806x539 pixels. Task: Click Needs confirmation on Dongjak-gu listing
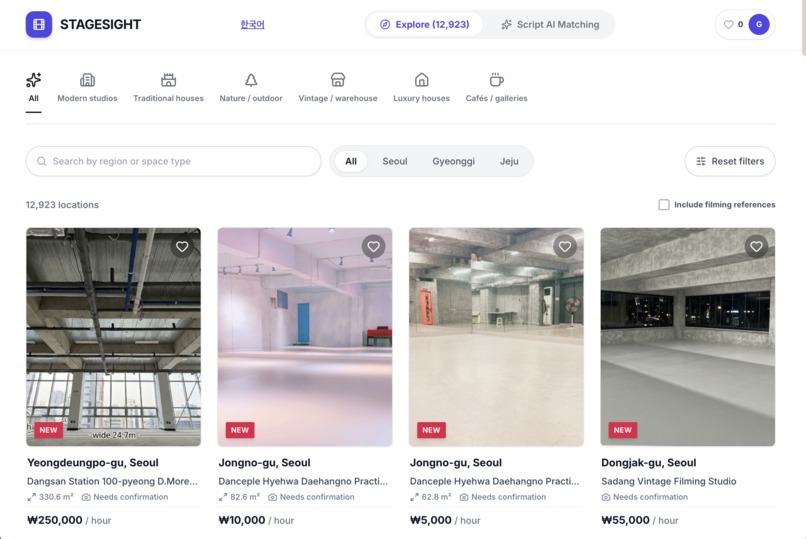tap(645, 497)
